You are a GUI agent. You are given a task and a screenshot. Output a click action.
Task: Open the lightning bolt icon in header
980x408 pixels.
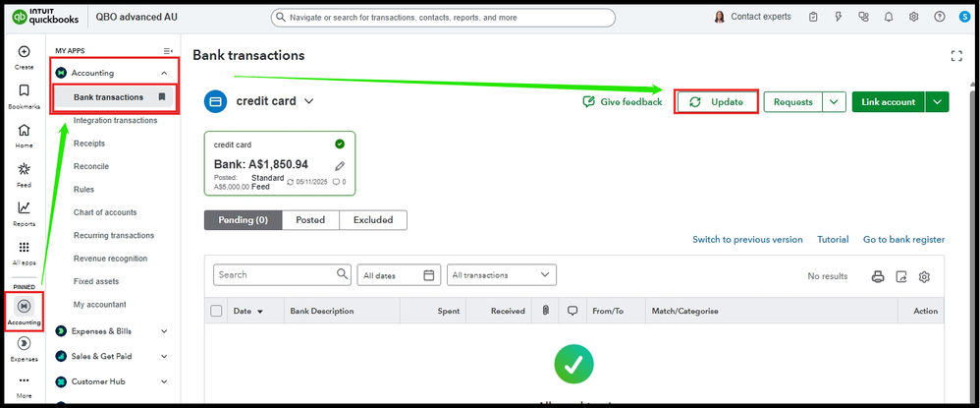tap(839, 17)
